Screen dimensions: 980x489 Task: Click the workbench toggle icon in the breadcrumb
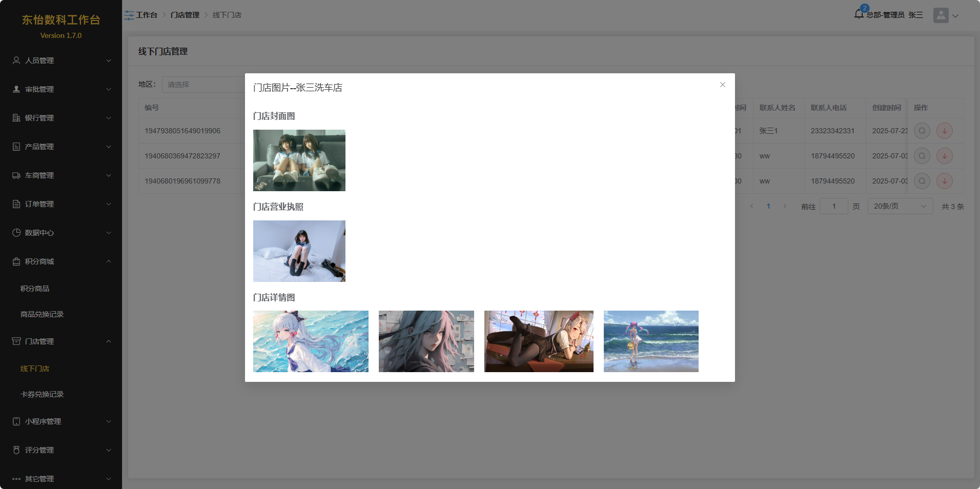pos(129,15)
